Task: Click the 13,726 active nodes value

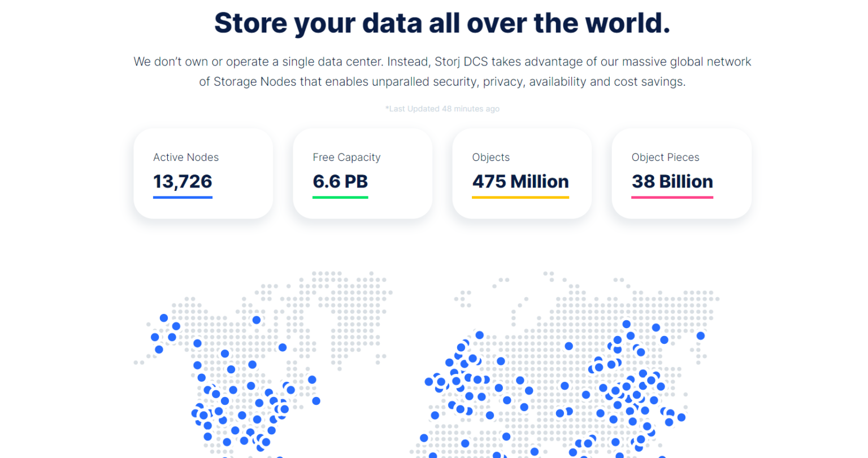Action: (x=183, y=181)
